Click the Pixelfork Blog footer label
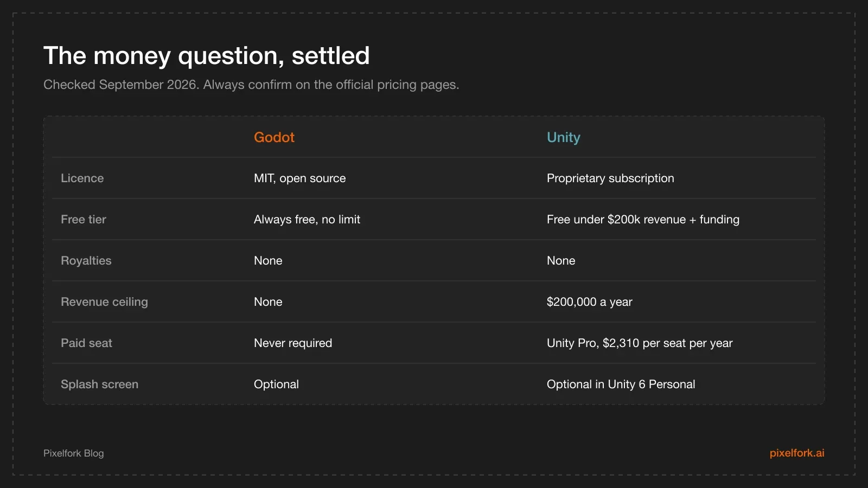Image resolution: width=868 pixels, height=488 pixels. 74,453
